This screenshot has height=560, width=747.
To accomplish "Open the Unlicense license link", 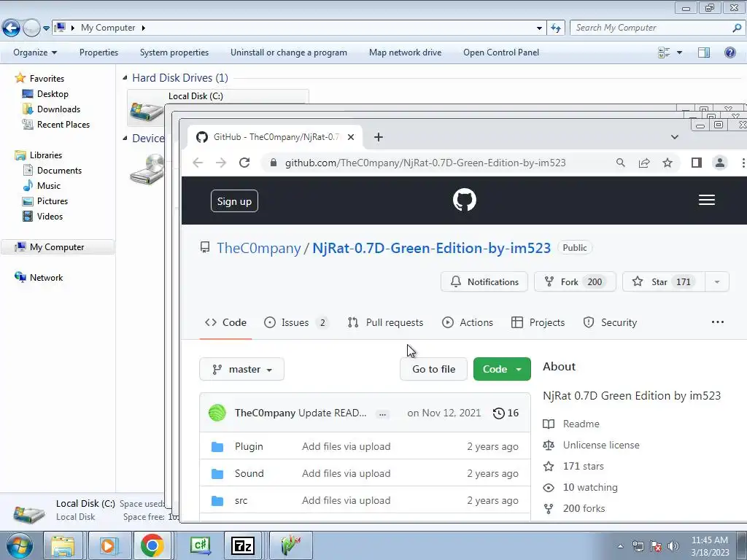I will [601, 445].
